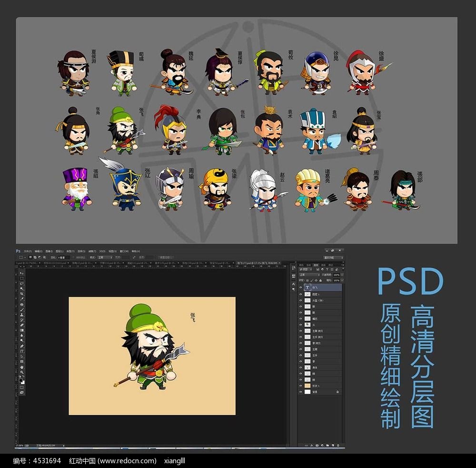Select the Crop tool
This screenshot has height=468, width=476.
[22, 294]
